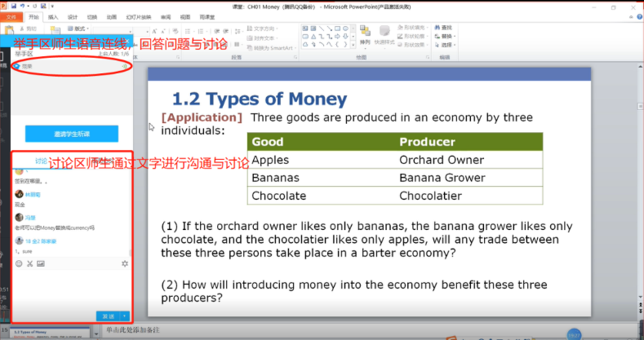Click the scissors screenshot icon in chat
This screenshot has width=644, height=340.
[29, 263]
